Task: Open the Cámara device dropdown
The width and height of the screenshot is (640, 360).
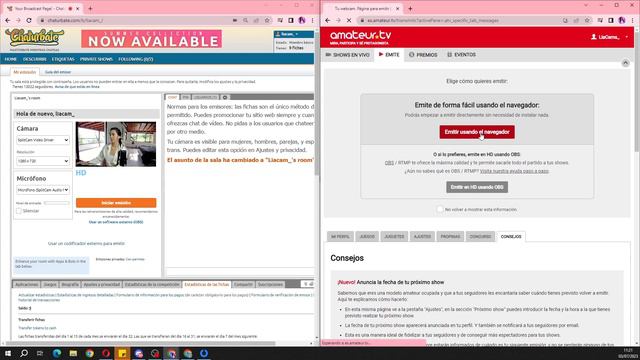Action: (x=43, y=140)
